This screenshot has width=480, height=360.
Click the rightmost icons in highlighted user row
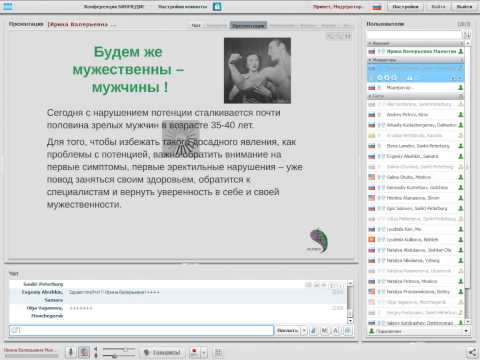(x=456, y=78)
